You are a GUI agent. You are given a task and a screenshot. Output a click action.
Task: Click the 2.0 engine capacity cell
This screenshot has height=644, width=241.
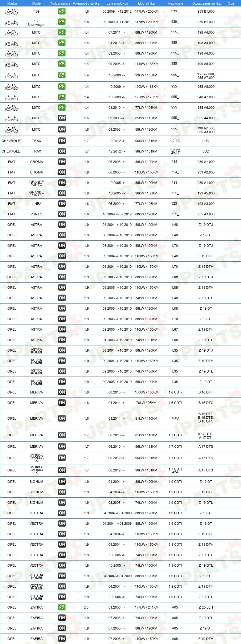[86, 607]
